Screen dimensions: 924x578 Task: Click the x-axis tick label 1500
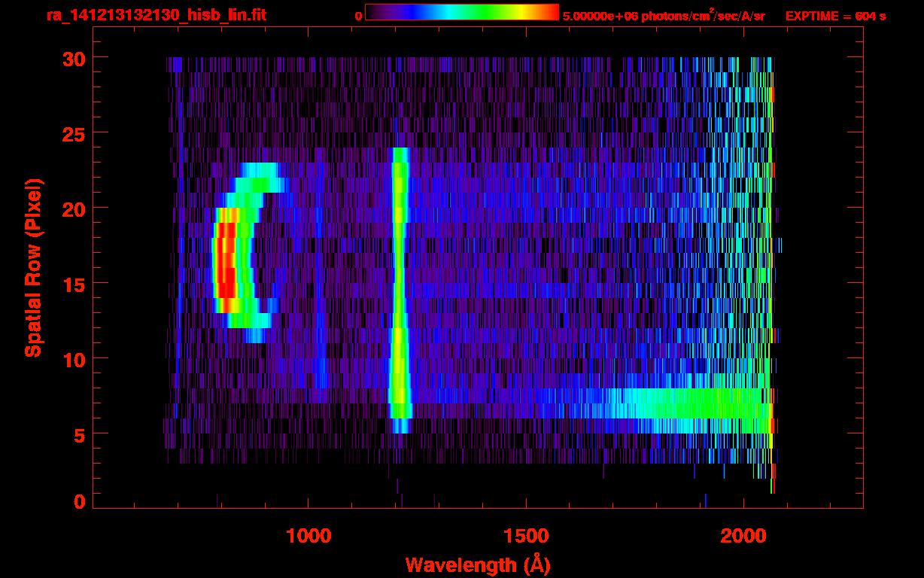tap(526, 536)
